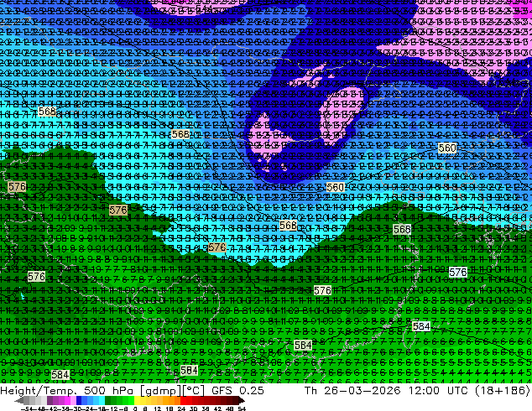Click the '-30' color bar value
The image size is (532, 411).
(x=76, y=409)
